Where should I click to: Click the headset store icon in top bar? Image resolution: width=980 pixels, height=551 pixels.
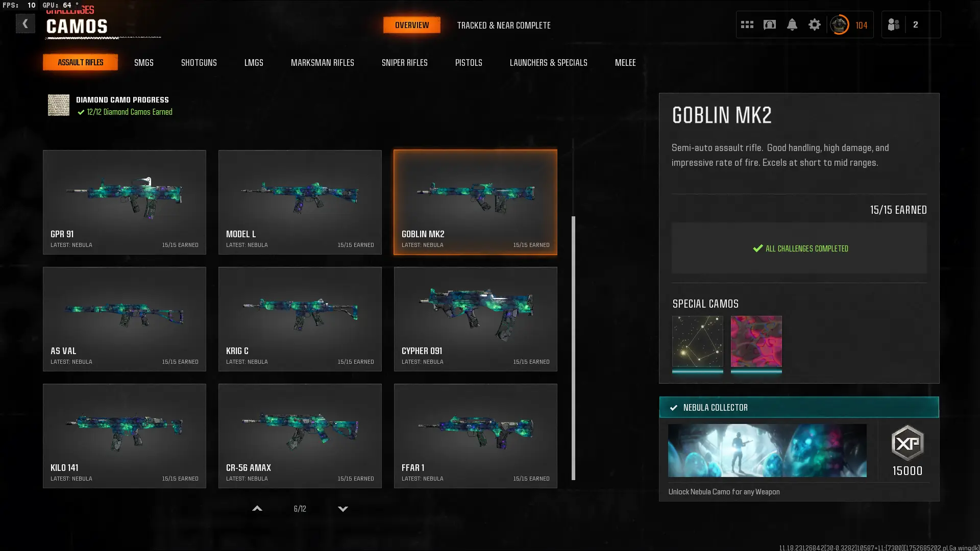point(769,24)
